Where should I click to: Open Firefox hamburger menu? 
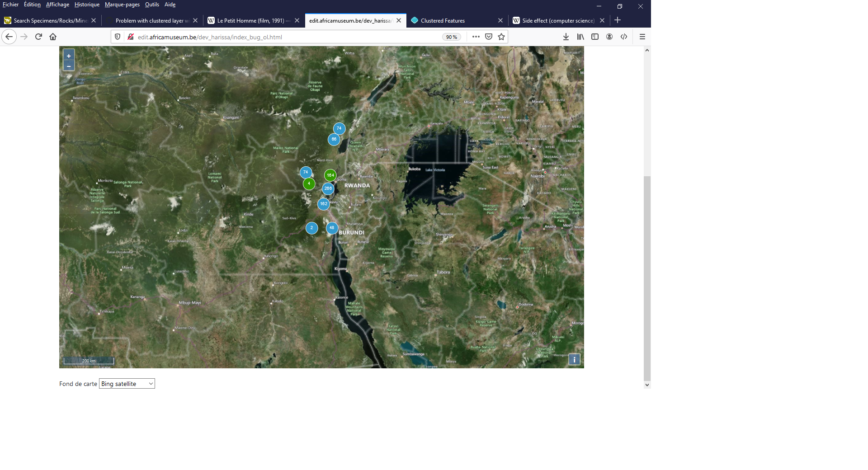(x=642, y=37)
